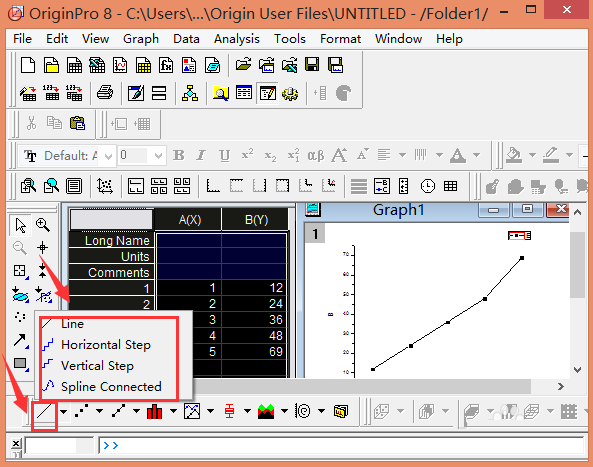593x467 pixels.
Task: Expand the Area plot dropdown arrow
Action: (x=284, y=411)
